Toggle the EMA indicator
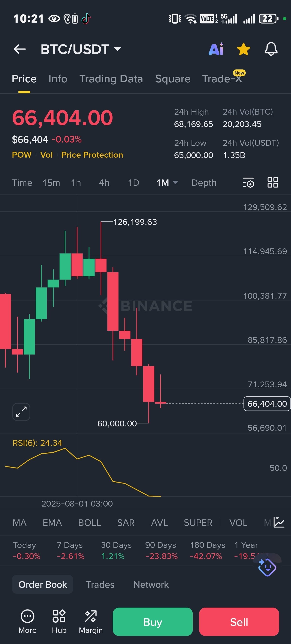Image resolution: width=291 pixels, height=644 pixels. [52, 523]
